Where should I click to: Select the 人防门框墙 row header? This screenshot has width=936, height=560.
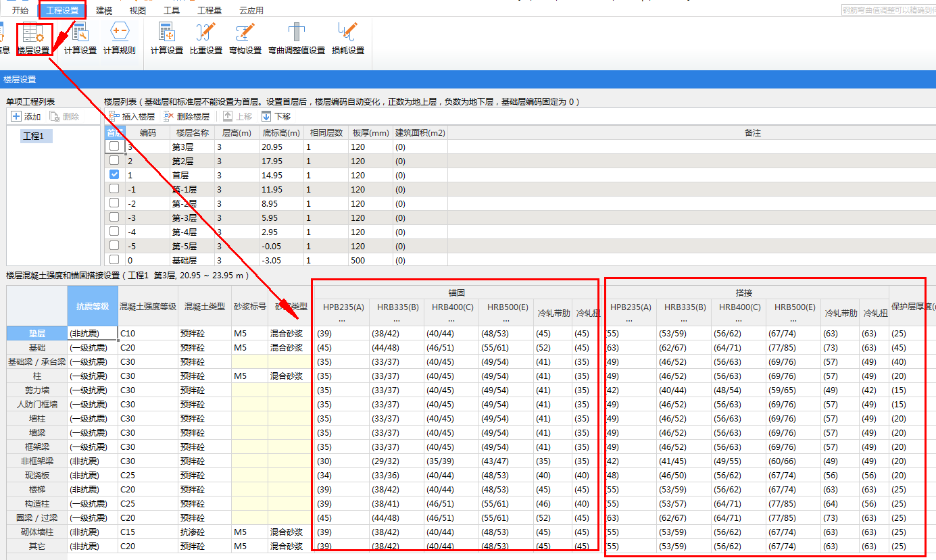pos(37,404)
